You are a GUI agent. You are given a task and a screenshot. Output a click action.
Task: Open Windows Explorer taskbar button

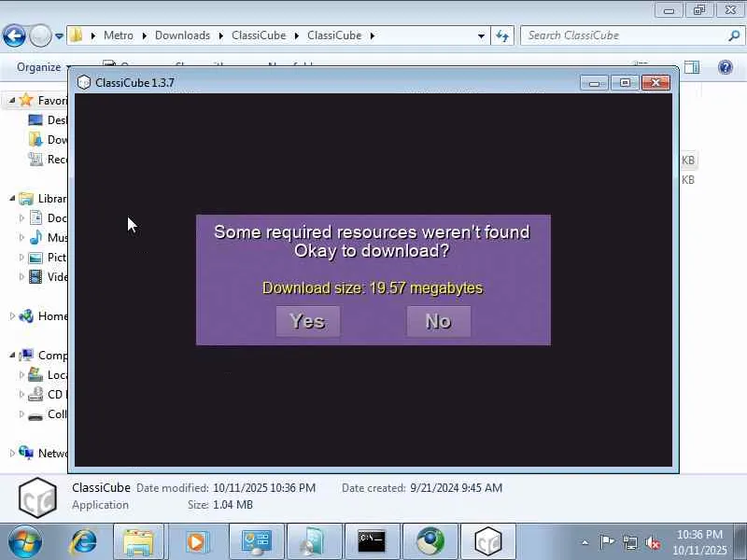[x=138, y=542]
